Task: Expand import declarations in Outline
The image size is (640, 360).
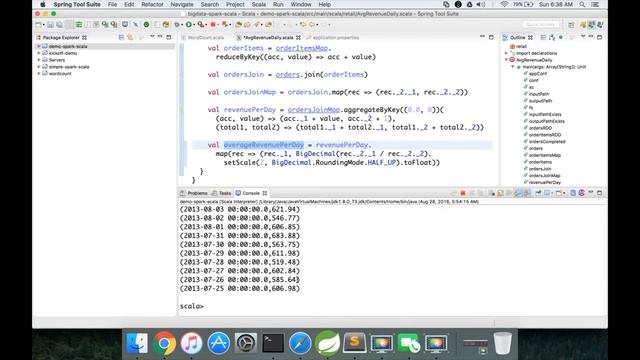Action: pyautogui.click(x=507, y=53)
